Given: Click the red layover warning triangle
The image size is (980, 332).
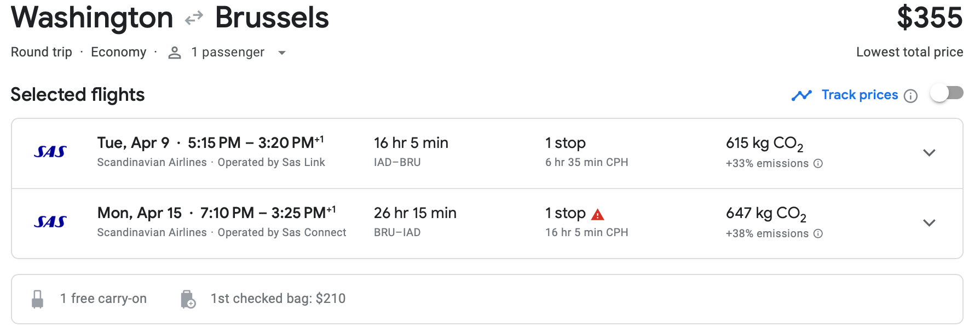Looking at the screenshot, I should tap(598, 214).
